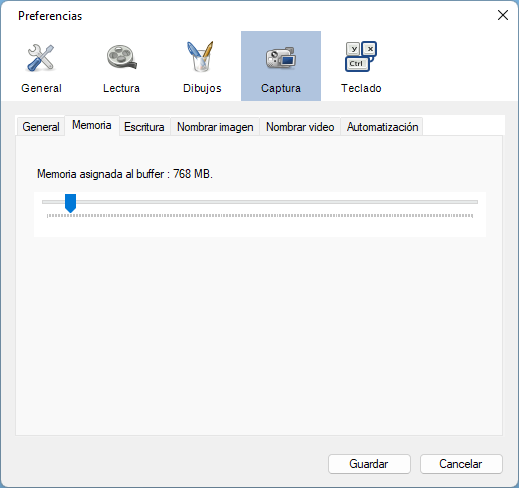The width and height of the screenshot is (519, 488).
Task: Click the slider tick marks row
Action: [x=260, y=216]
